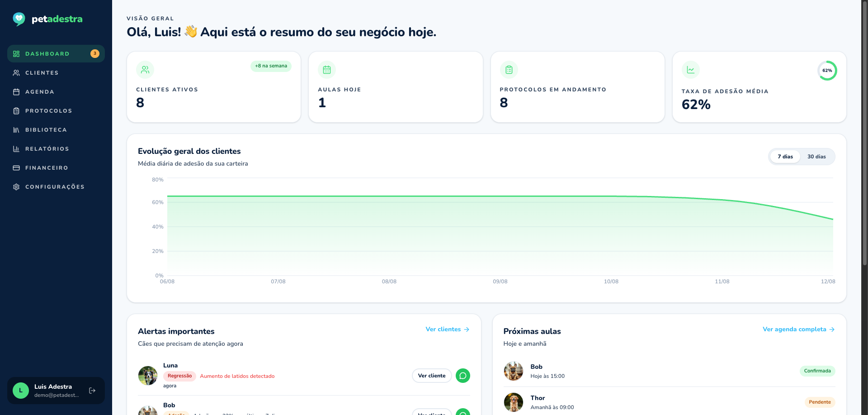Select the 7 dias chart range
The width and height of the screenshot is (868, 415).
[785, 157]
